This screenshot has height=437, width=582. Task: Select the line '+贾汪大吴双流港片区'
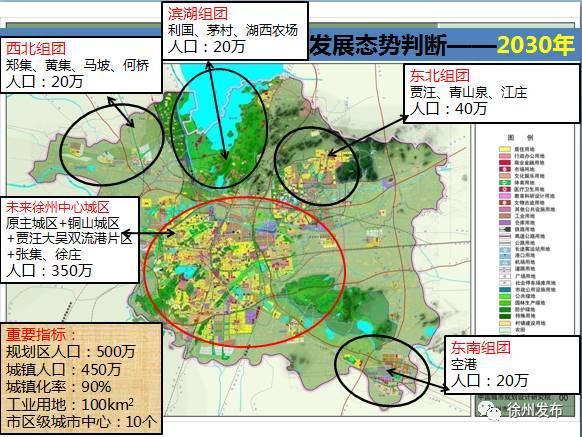[69, 239]
